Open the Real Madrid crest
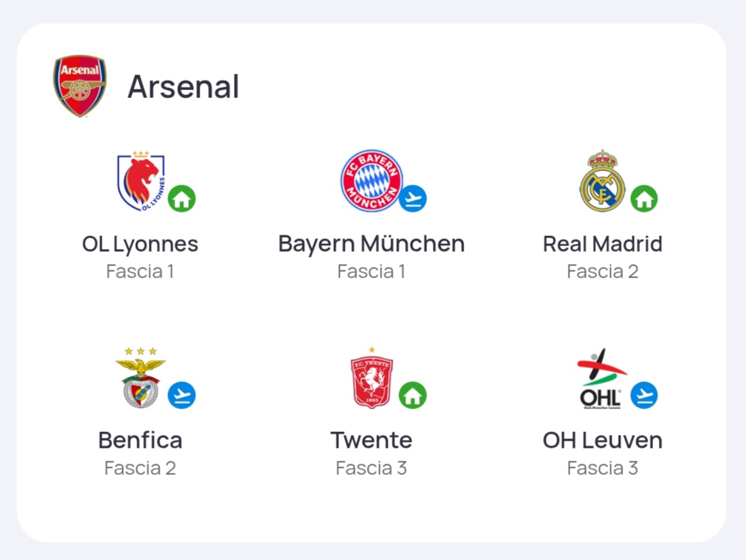The width and height of the screenshot is (746, 560). tap(602, 181)
